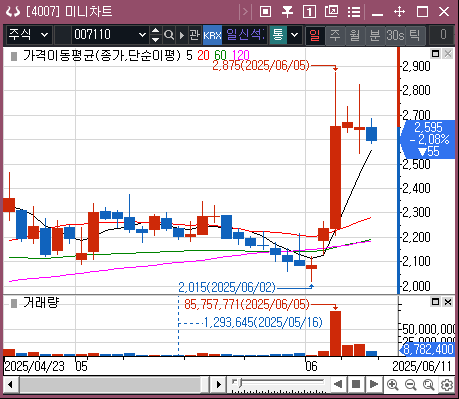The image size is (459, 399).
Task: Maximize the volume pane icon
Action: click(435, 302)
